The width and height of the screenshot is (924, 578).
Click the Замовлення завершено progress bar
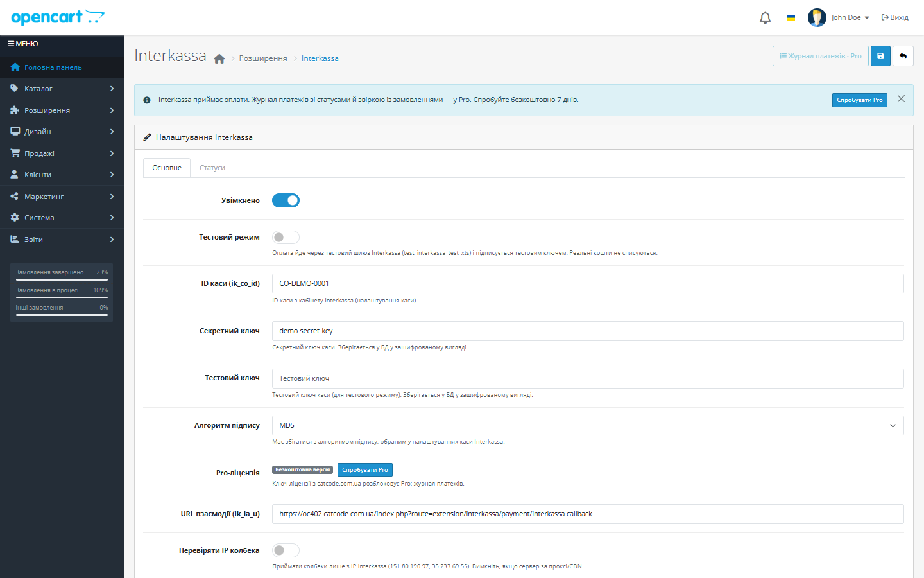62,279
